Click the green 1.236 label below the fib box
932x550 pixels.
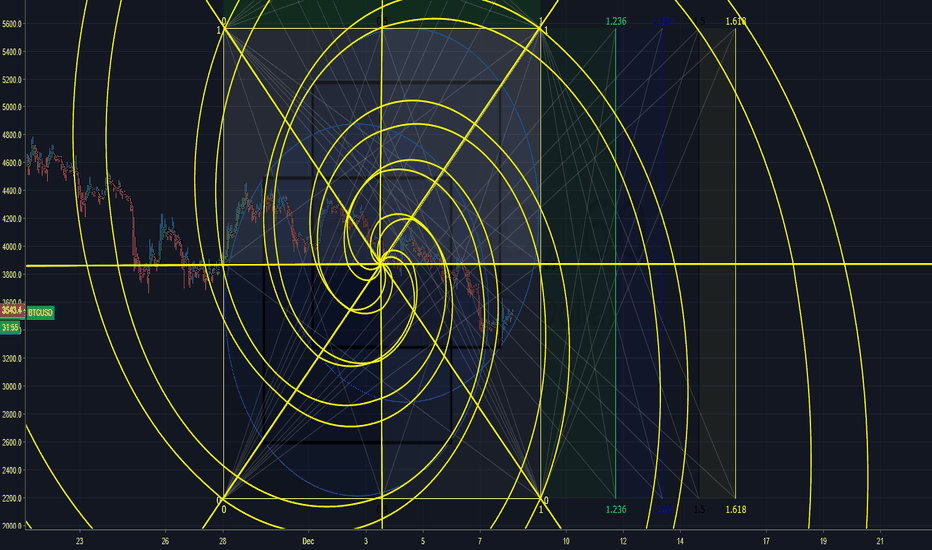click(x=616, y=510)
